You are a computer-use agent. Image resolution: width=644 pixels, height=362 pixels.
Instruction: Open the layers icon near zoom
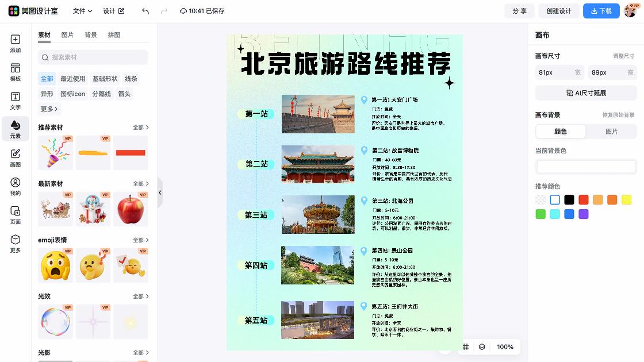tap(482, 347)
